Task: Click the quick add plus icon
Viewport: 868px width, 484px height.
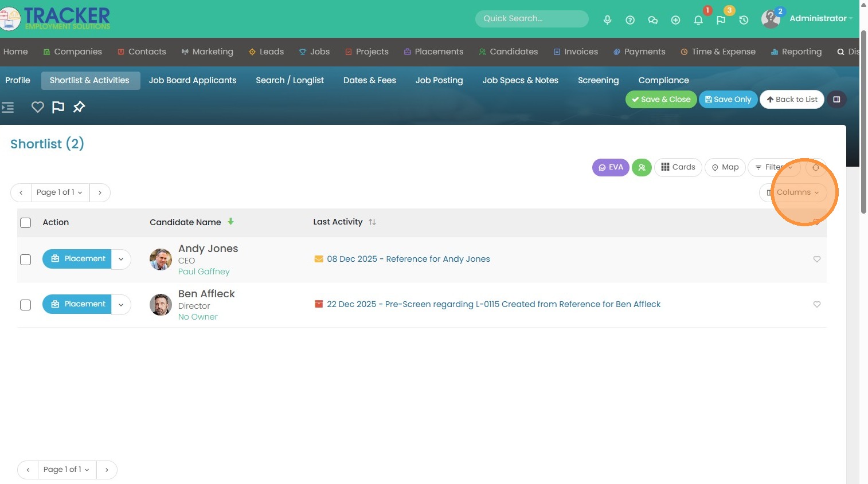Action: click(675, 20)
